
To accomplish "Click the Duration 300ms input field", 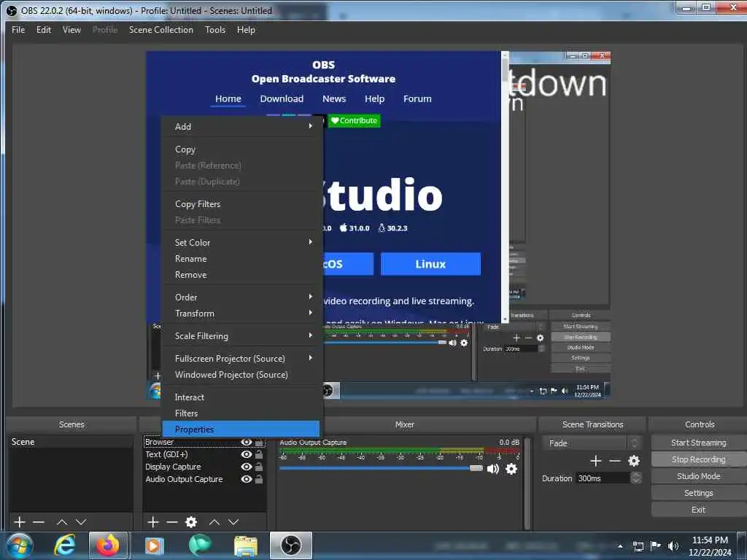I will point(603,478).
